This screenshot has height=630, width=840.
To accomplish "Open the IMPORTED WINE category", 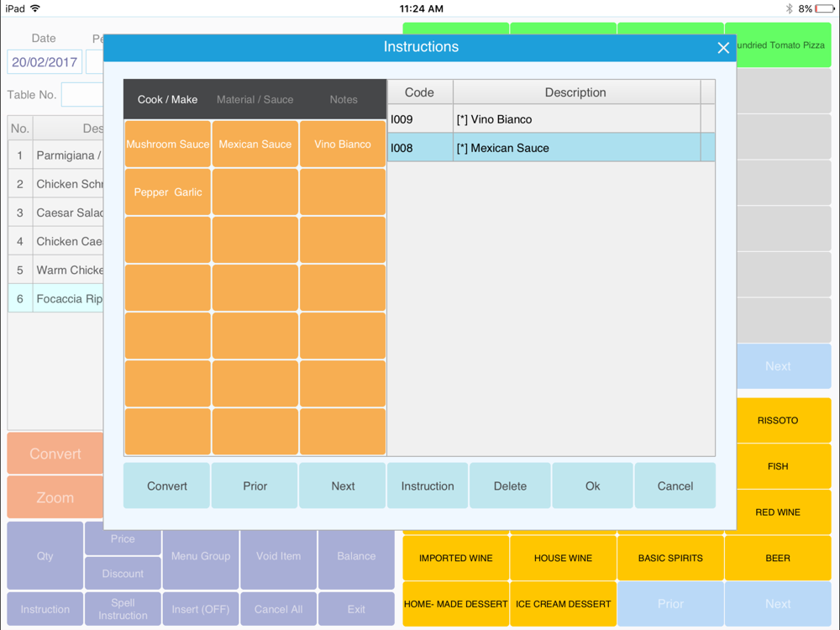I will [x=456, y=558].
